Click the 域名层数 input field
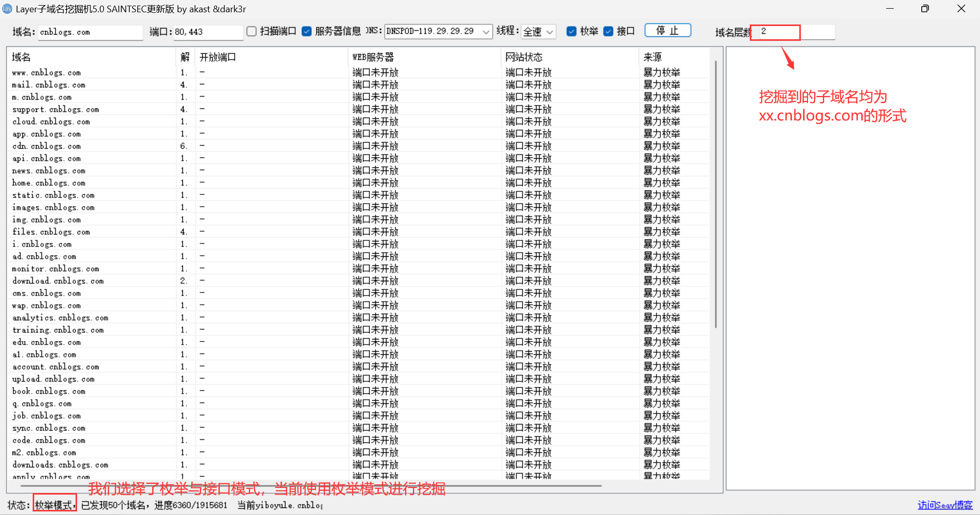Screen dimensions: 980x515 [x=794, y=32]
